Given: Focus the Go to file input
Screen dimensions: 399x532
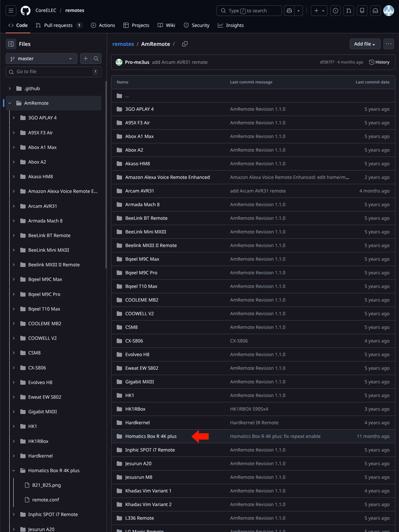Looking at the screenshot, I should 54,72.
